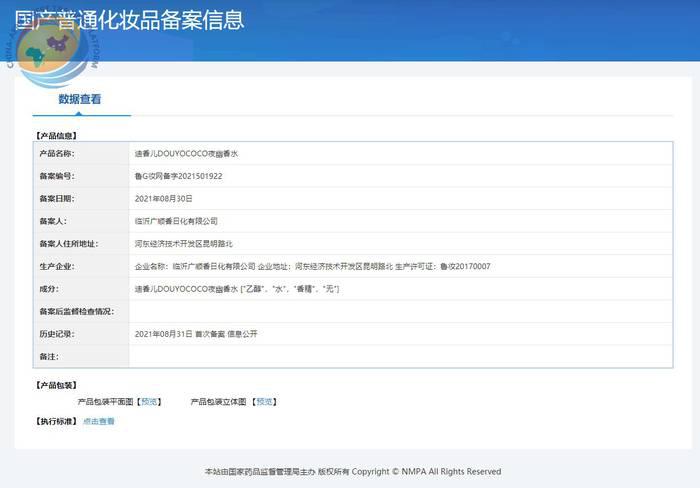Open 点击查看 for 执行标准
Viewport: 700px width, 488px height.
pyautogui.click(x=99, y=421)
